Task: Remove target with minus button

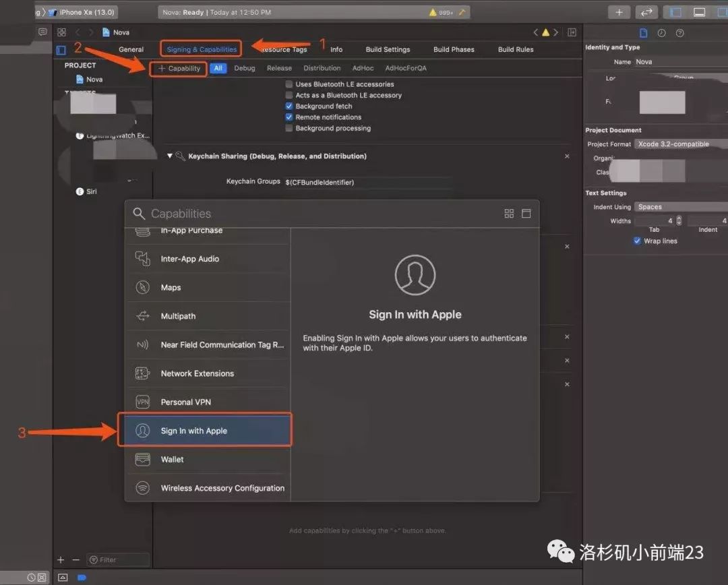Action: click(x=76, y=560)
